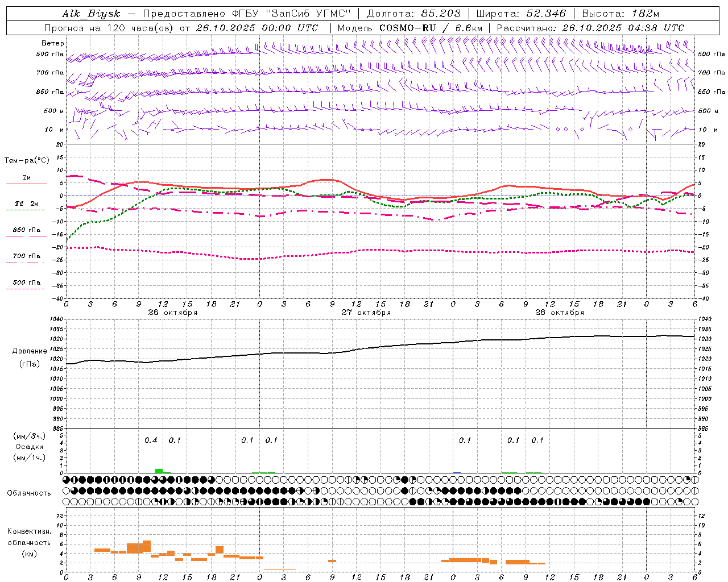Click the computed time Рассчитано: 26.10.2025 04:38 UTC
The width and height of the screenshot is (728, 582).
(590, 28)
